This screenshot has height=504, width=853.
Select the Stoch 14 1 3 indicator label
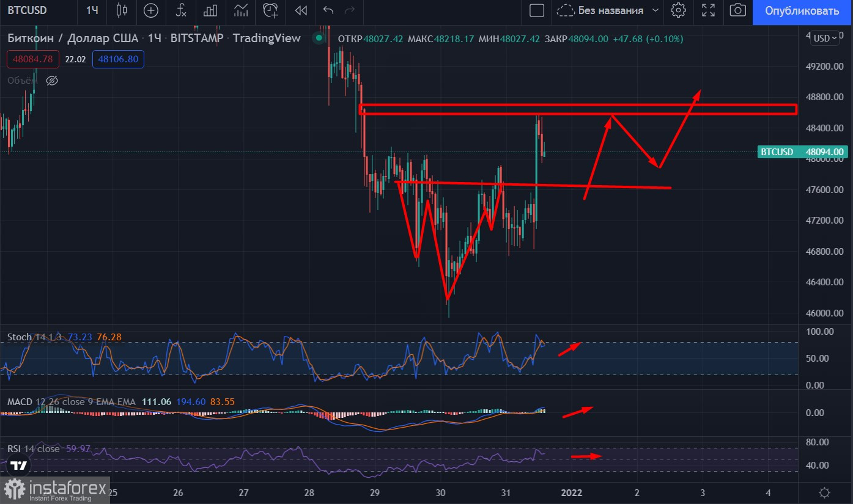tap(34, 337)
